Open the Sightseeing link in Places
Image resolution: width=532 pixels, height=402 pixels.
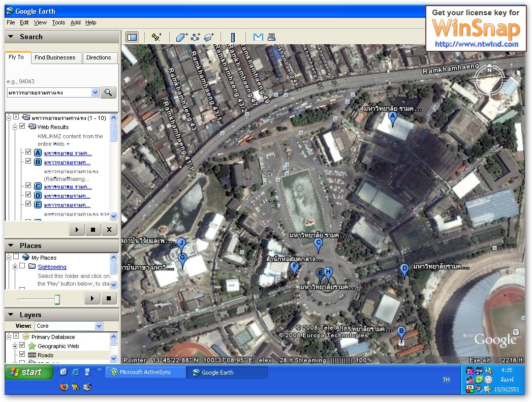point(52,267)
